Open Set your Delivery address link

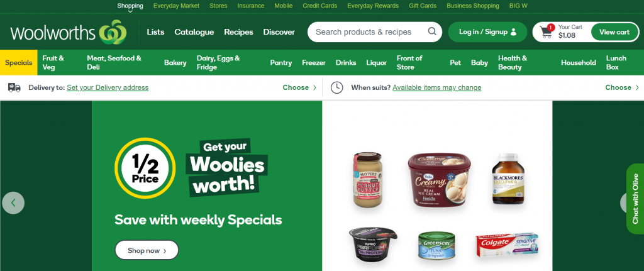(x=108, y=87)
